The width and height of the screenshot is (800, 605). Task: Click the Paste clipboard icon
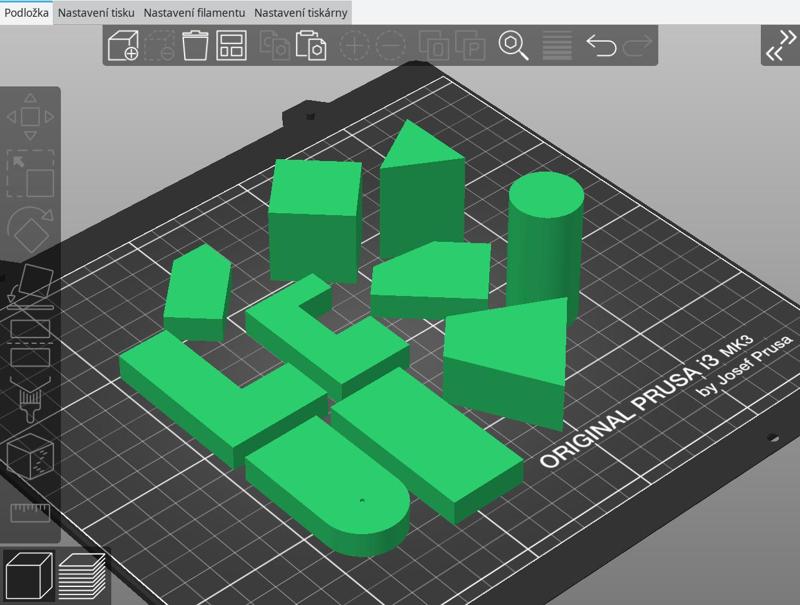coord(311,45)
